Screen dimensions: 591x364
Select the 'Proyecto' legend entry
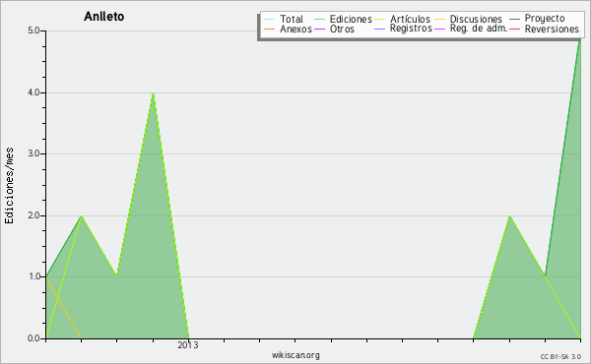click(x=545, y=19)
